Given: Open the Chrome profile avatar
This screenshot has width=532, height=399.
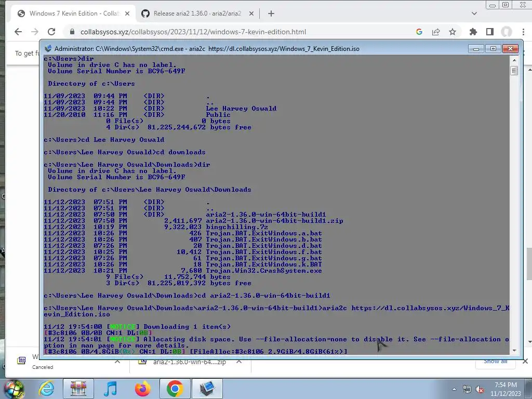Looking at the screenshot, I should pos(506,32).
